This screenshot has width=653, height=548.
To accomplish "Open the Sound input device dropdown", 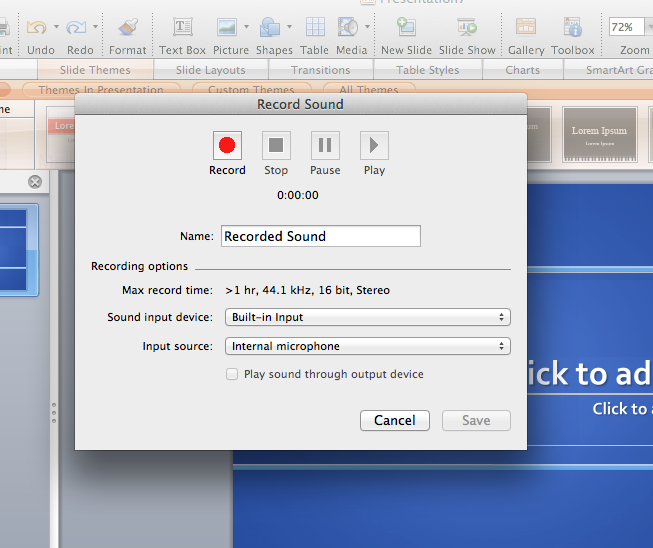I will click(368, 317).
